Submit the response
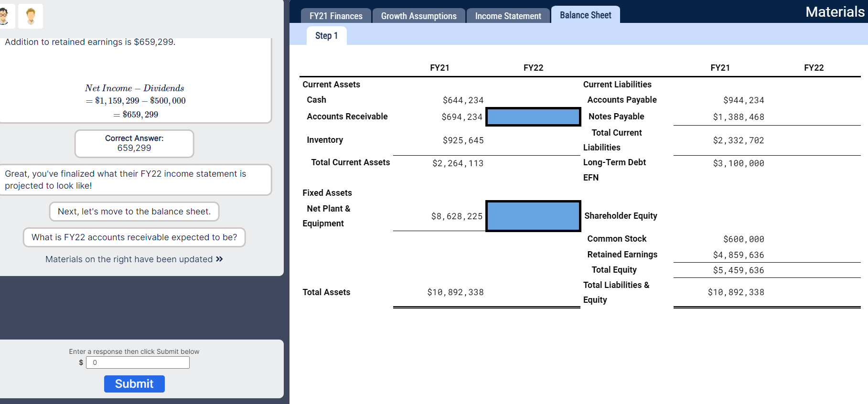The width and height of the screenshot is (868, 404). click(134, 384)
